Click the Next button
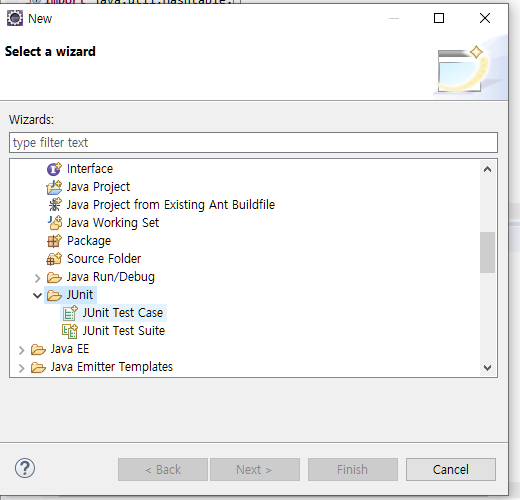 tap(255, 469)
